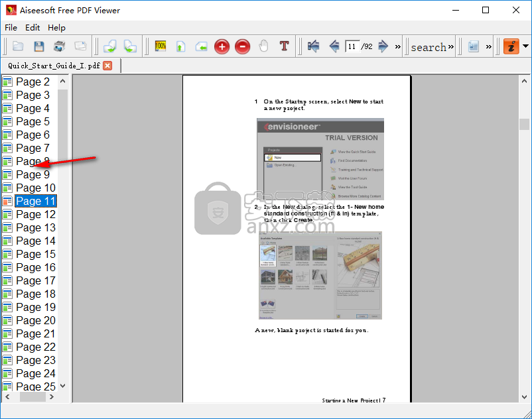Select Page 16 in the page list
The width and height of the screenshot is (532, 419).
(36, 267)
